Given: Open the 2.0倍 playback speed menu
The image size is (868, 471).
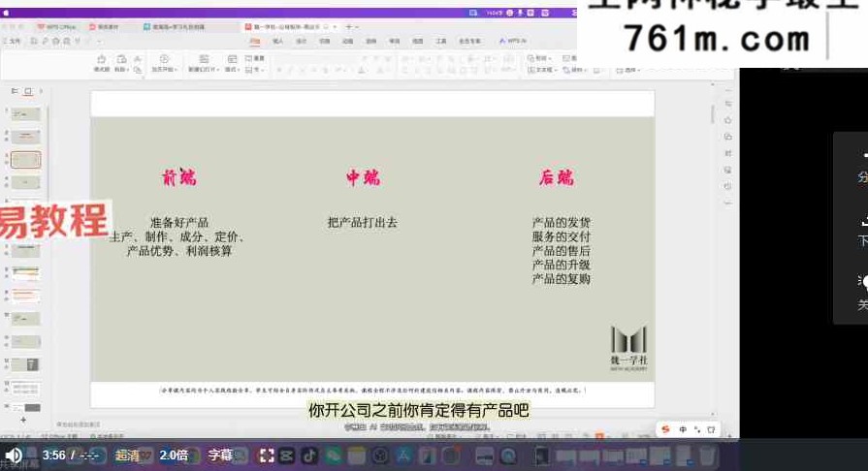Looking at the screenshot, I should tap(174, 455).
